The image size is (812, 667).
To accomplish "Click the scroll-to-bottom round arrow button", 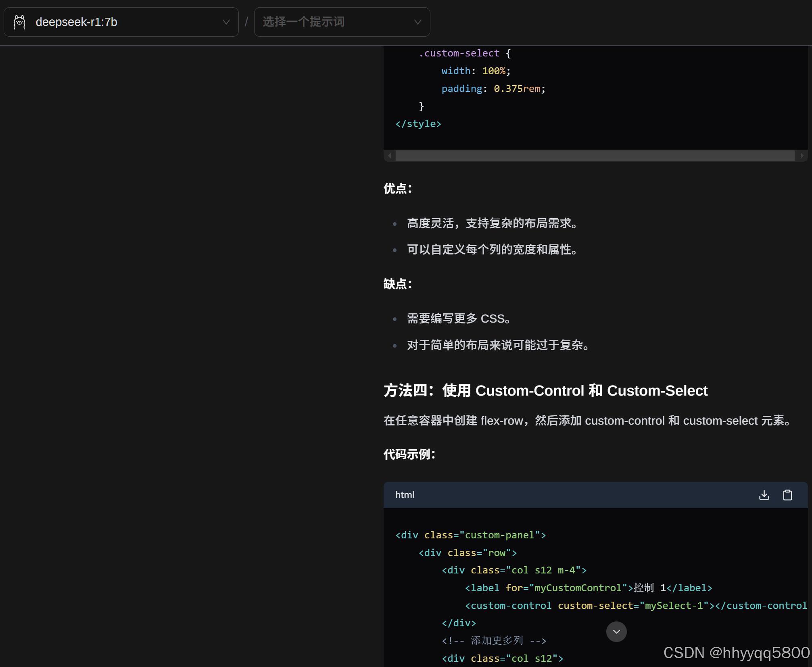I will click(x=616, y=632).
